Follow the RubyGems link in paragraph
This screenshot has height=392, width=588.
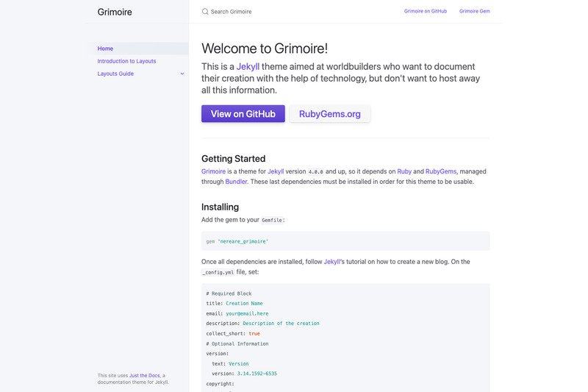tap(440, 171)
